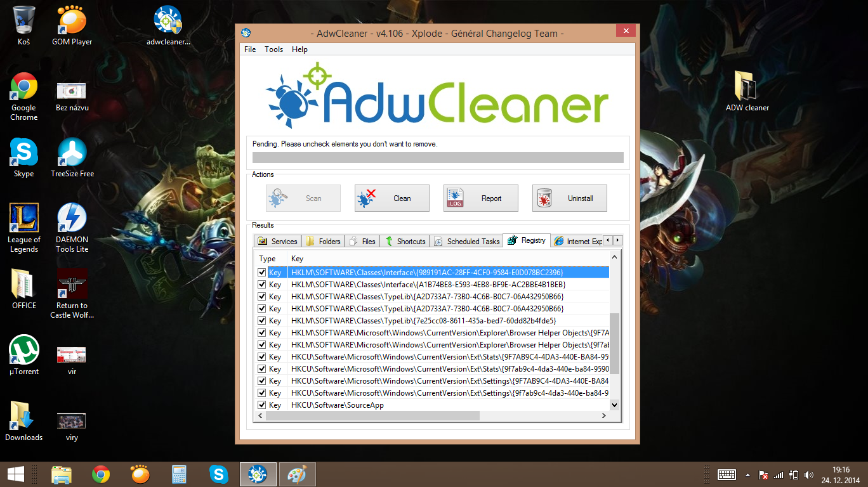This screenshot has width=868, height=487.
Task: Switch to the Services tab
Action: click(x=277, y=241)
